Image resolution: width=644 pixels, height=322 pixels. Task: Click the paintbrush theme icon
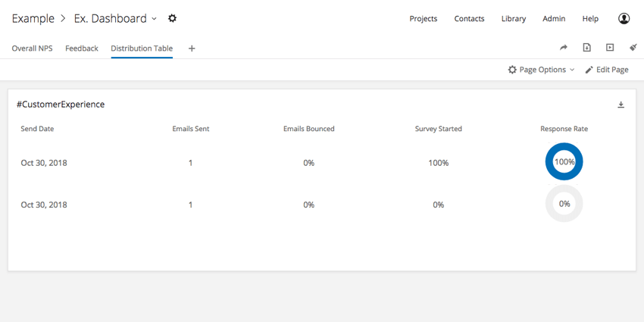click(x=633, y=48)
